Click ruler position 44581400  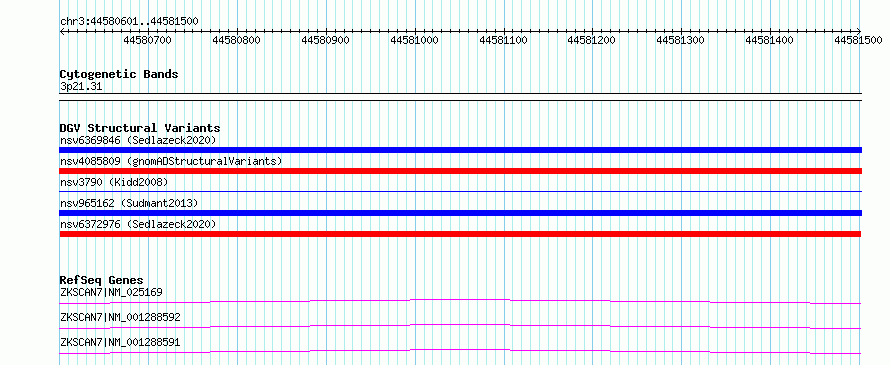(x=770, y=40)
